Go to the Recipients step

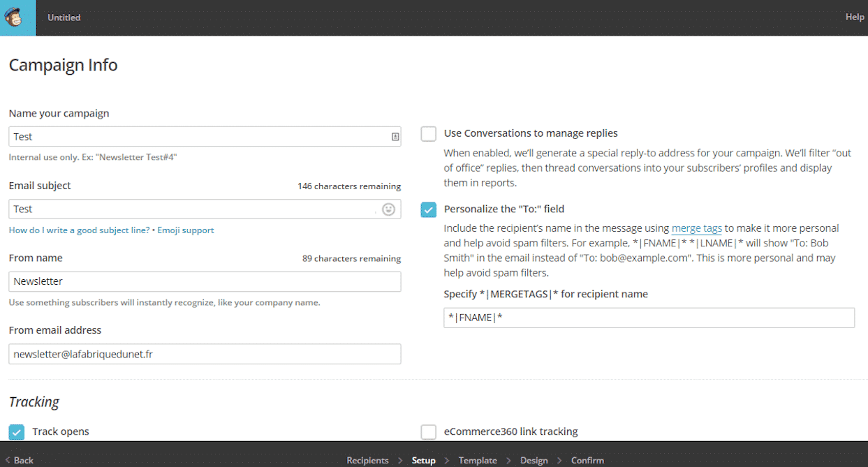pyautogui.click(x=367, y=460)
